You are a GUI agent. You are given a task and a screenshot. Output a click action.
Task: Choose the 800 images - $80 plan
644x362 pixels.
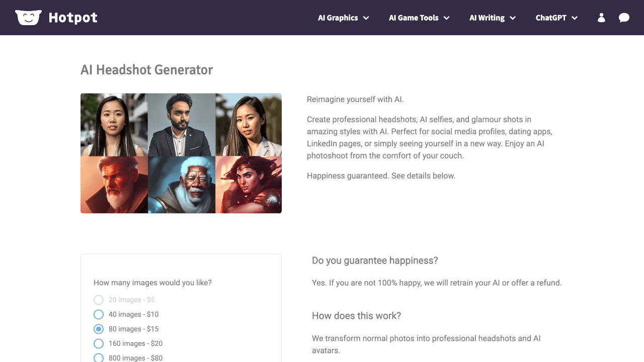tap(99, 357)
